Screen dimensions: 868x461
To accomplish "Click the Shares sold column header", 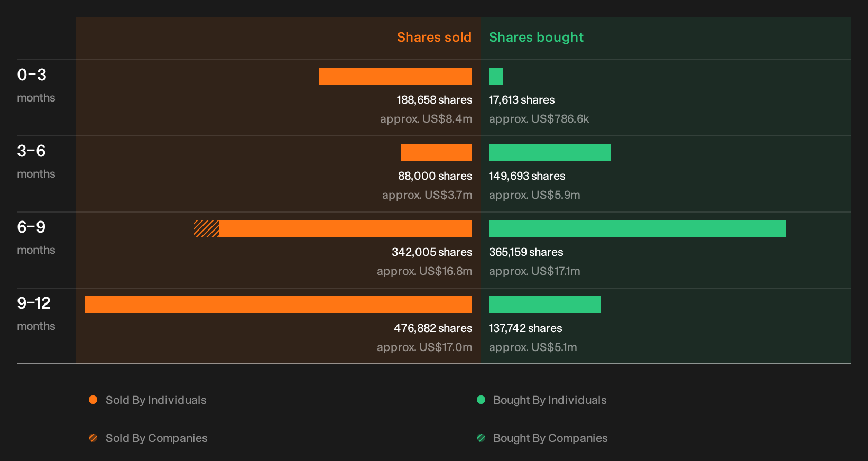I will (434, 38).
